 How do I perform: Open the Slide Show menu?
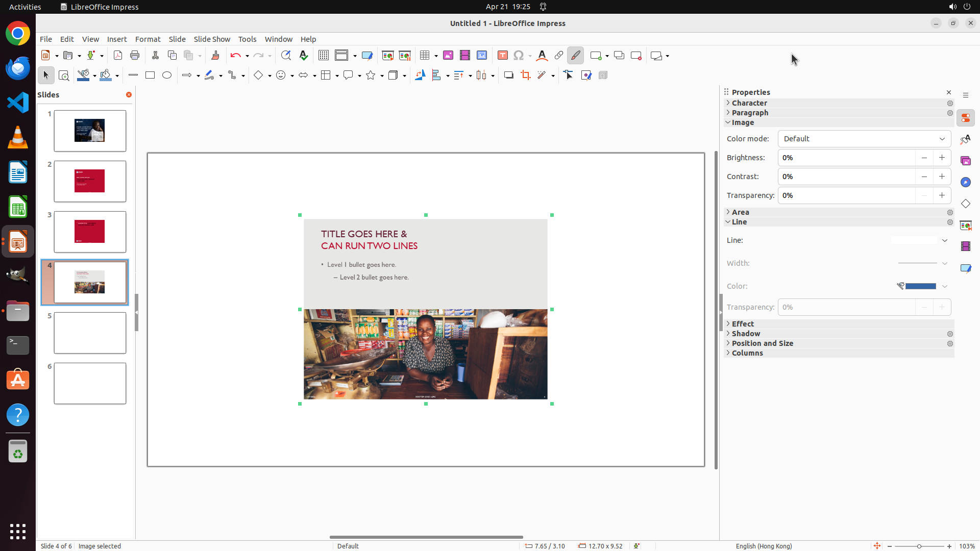[x=211, y=39]
